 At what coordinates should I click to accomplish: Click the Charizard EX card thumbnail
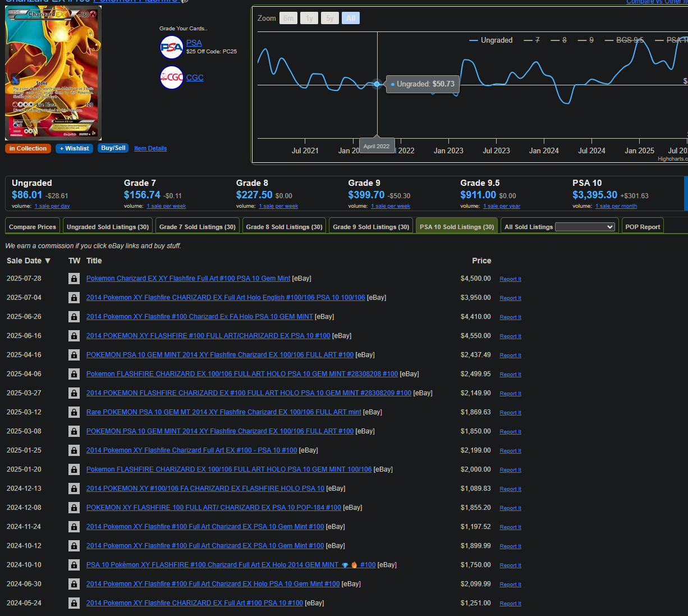tap(53, 73)
